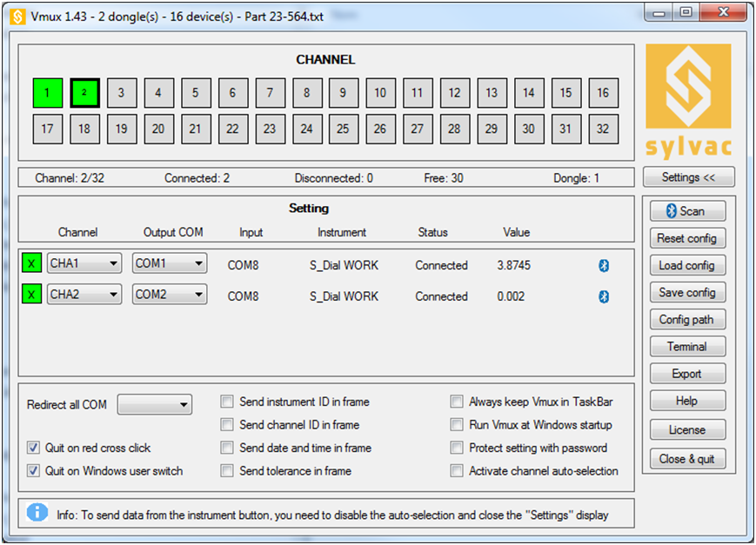
Task: Click the 'Dongle: 1' status text
Action: coord(576,178)
